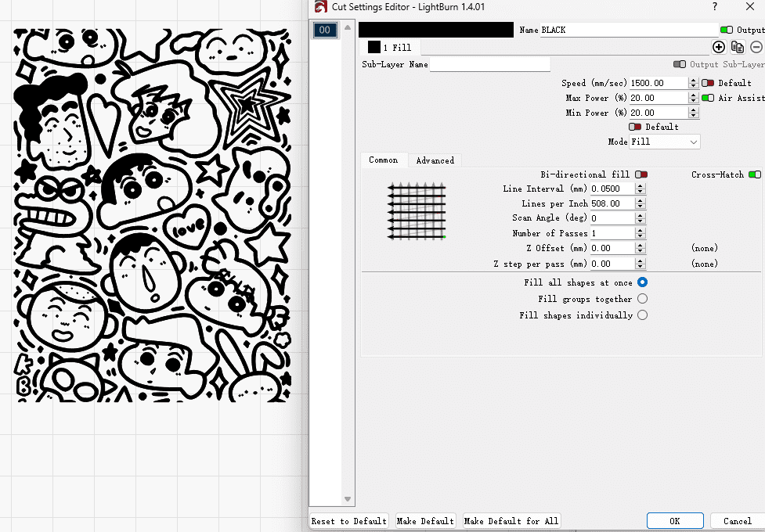Click the Scan Angle value field
Image resolution: width=765 pixels, height=532 pixels.
(613, 218)
